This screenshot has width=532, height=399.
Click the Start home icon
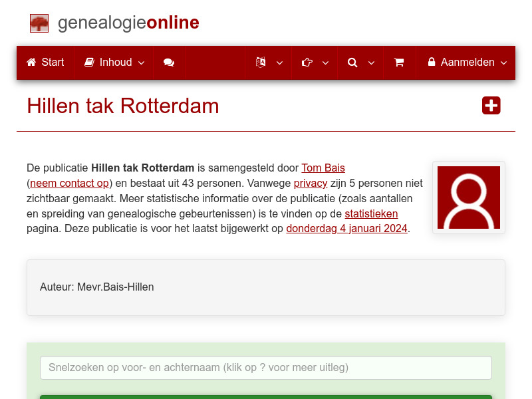[31, 63]
